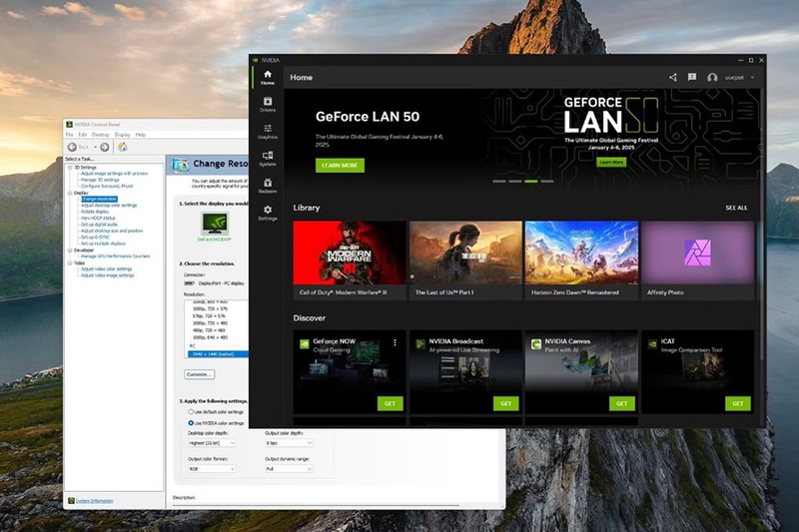Image resolution: width=799 pixels, height=532 pixels.
Task: Open The Last of Us Part I thumbnail
Action: [465, 253]
